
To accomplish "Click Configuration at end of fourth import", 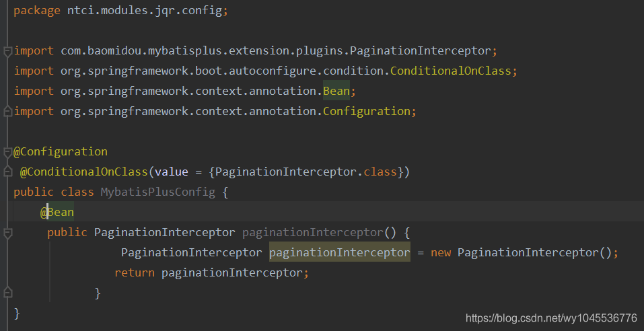I will [x=366, y=112].
